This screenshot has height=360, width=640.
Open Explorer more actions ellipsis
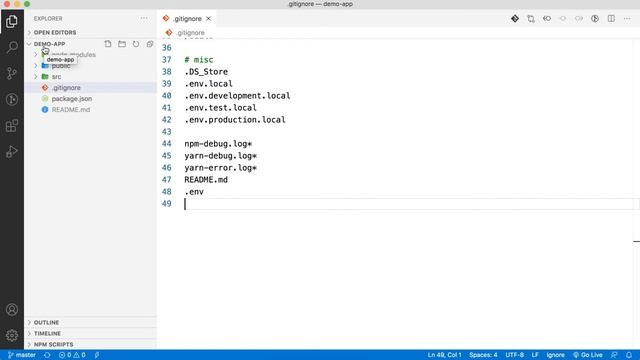144,18
